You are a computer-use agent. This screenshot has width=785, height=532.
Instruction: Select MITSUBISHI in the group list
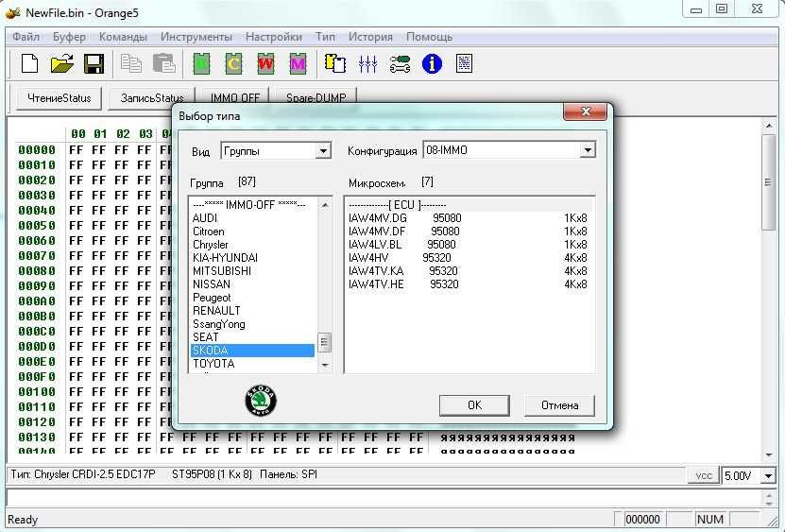(x=253, y=271)
